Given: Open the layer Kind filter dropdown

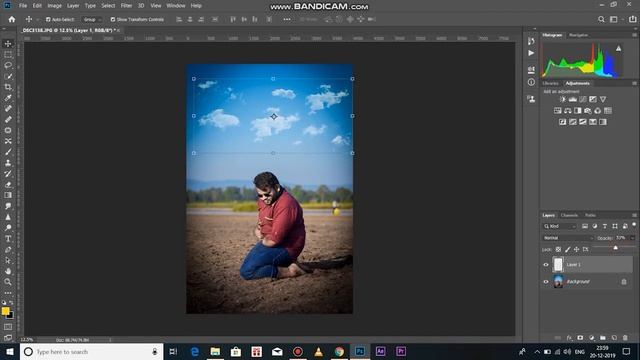Looking at the screenshot, I should tap(560, 226).
